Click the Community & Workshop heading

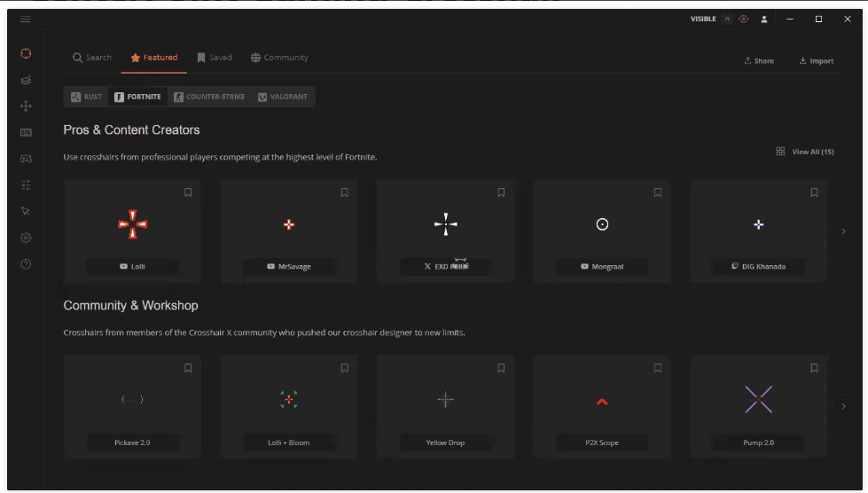(130, 305)
